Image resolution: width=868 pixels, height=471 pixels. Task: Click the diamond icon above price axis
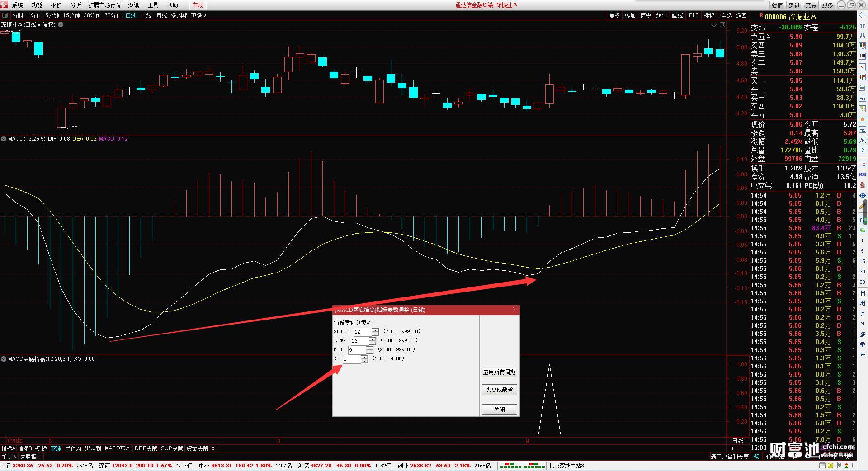pos(714,25)
